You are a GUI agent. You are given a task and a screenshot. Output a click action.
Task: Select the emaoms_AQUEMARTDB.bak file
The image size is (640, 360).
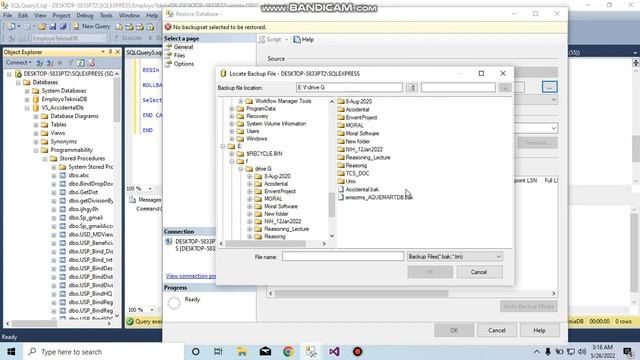pyautogui.click(x=375, y=197)
